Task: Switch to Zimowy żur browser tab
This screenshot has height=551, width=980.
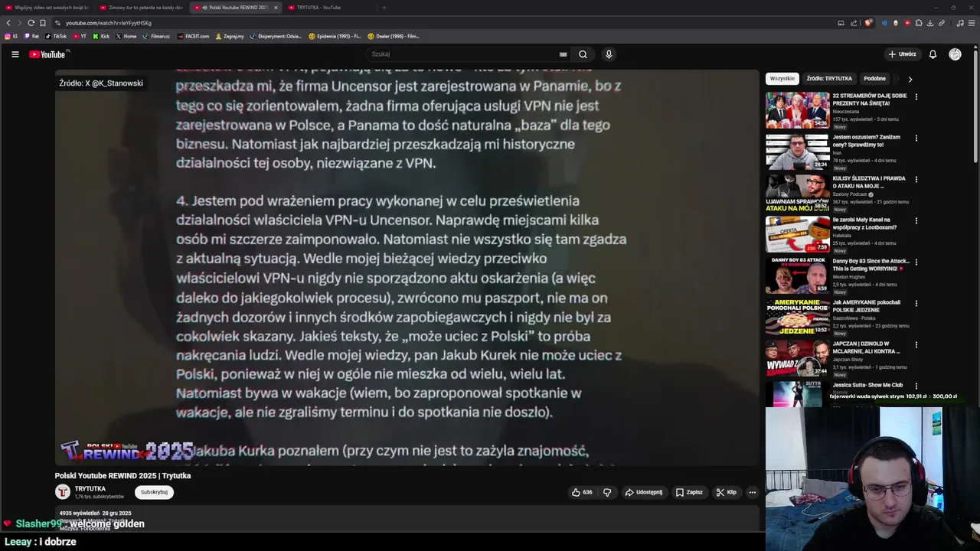Action: click(140, 8)
